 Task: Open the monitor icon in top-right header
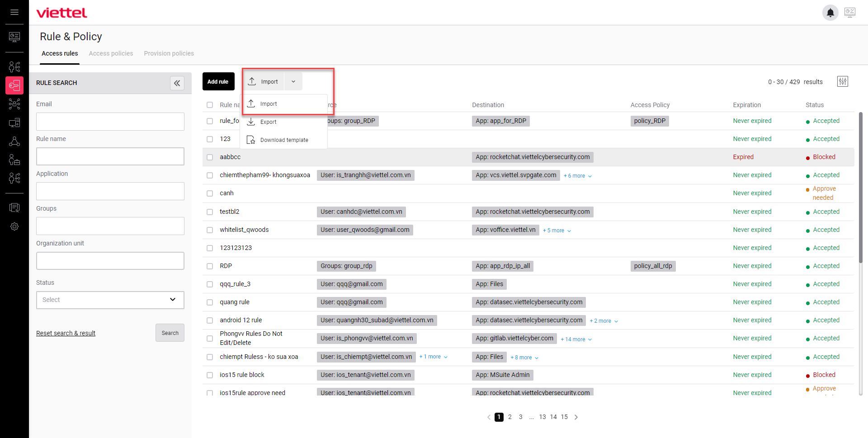click(x=850, y=13)
